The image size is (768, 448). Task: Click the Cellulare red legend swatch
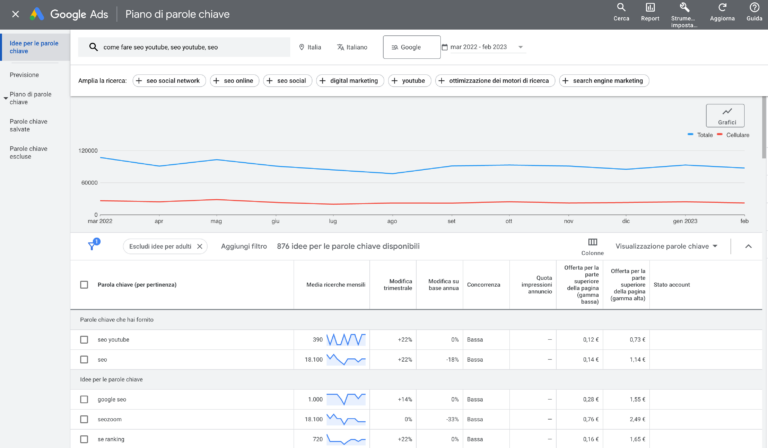click(720, 134)
